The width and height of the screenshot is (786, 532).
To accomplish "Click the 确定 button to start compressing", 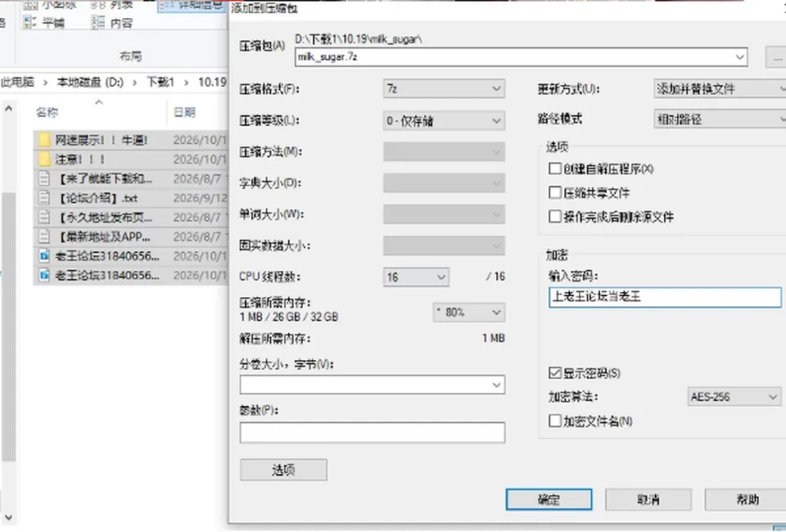I will coord(549,499).
